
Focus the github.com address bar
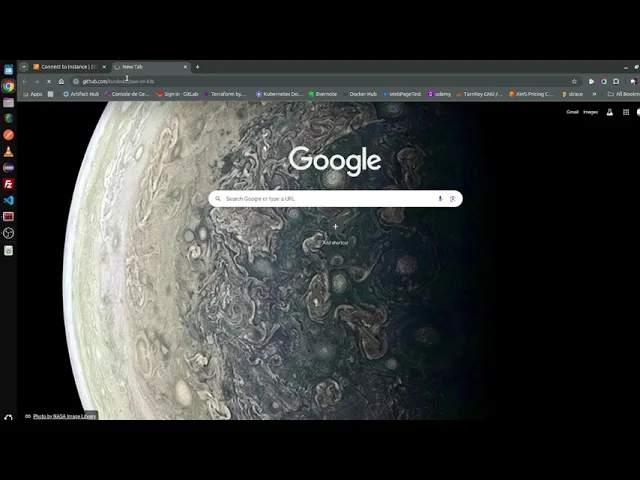[x=325, y=82]
